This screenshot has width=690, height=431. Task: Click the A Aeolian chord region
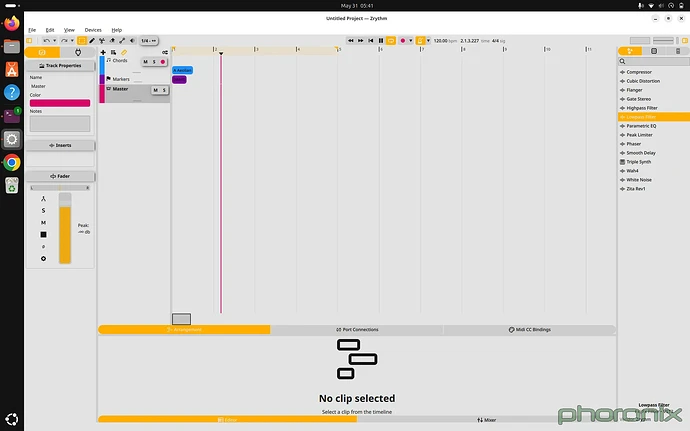click(x=182, y=70)
